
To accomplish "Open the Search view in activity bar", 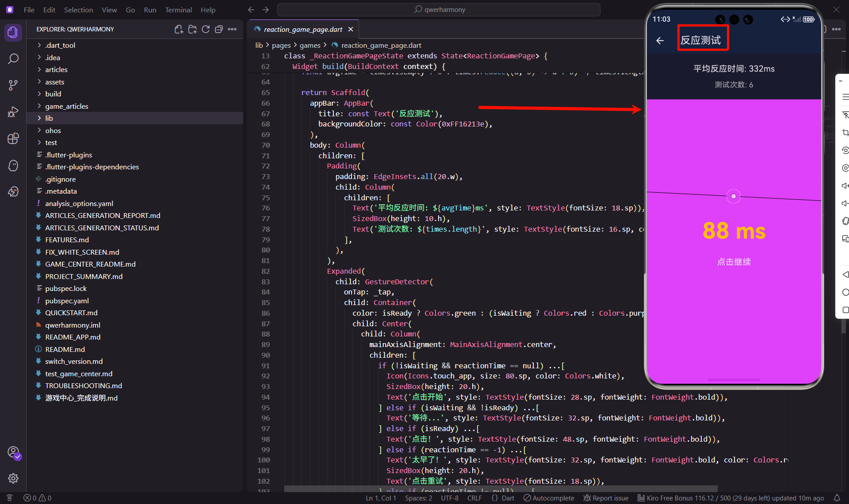I will (13, 59).
